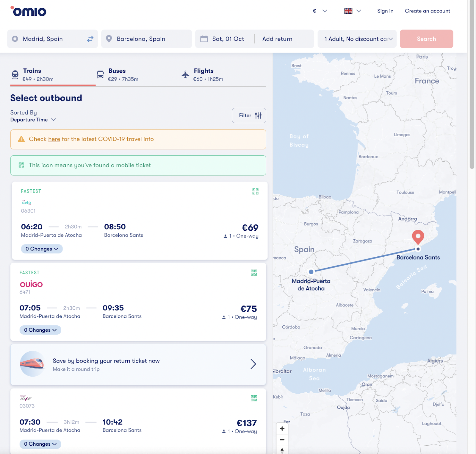
Task: Open the language selector chevron
Action: (359, 11)
